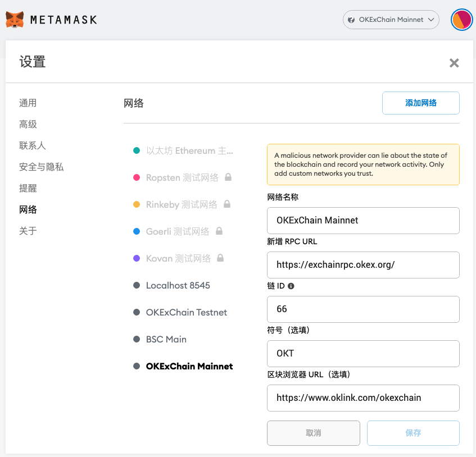The image size is (476, 457).
Task: Select BSC Main in network list
Action: tap(166, 339)
